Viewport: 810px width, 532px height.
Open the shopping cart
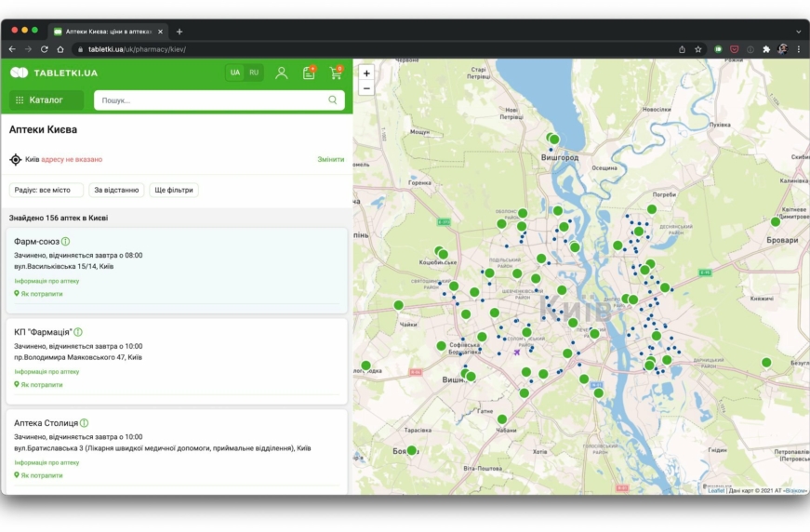[335, 73]
